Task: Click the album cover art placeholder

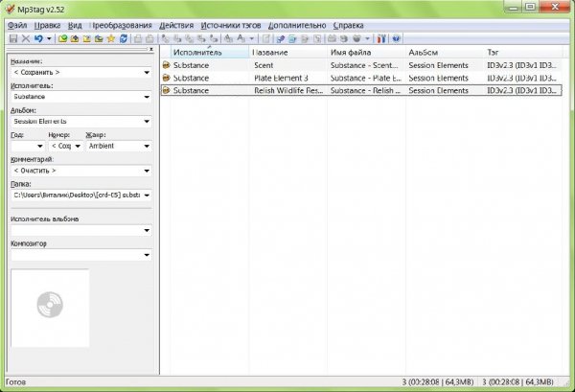Action: coord(50,308)
